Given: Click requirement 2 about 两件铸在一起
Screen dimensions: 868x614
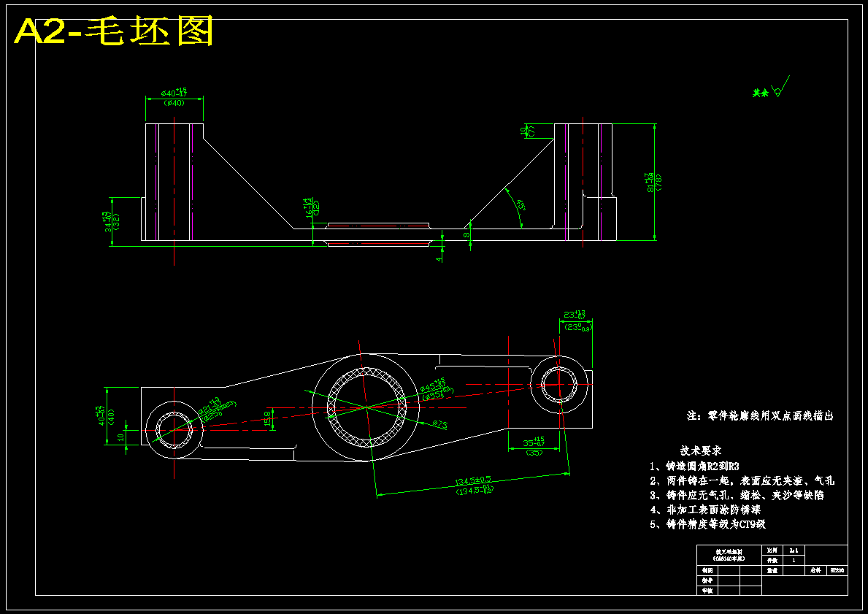Looking at the screenshot, I should pos(742,480).
